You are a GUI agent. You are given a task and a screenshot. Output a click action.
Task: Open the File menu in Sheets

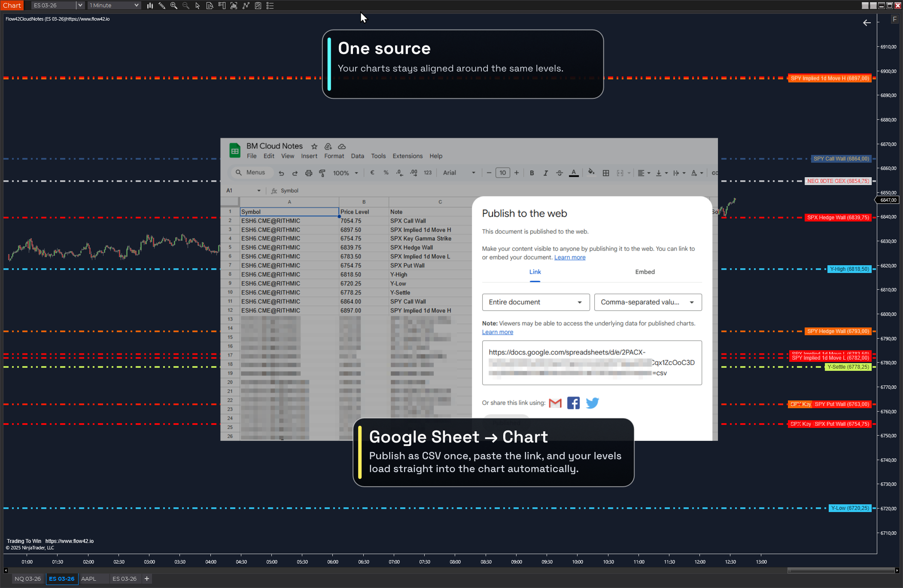click(x=252, y=156)
